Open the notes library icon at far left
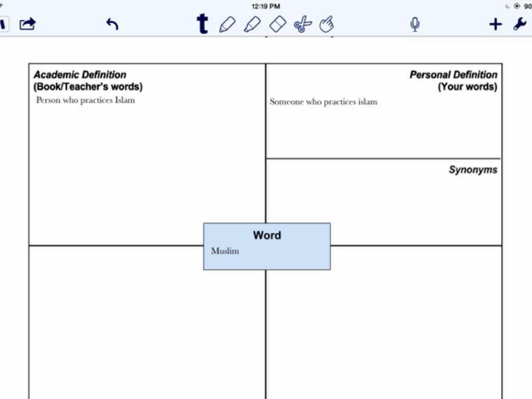This screenshot has width=532, height=399. click(x=3, y=24)
